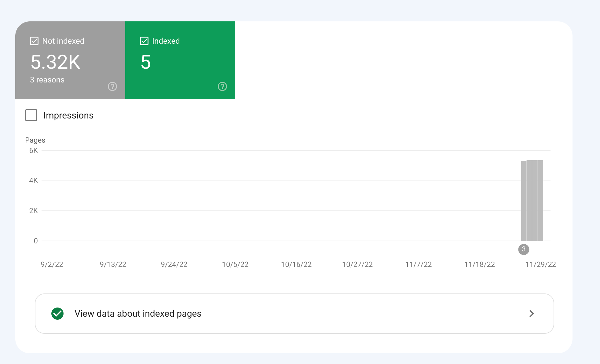
Task: Click the 11/29/22 date label
Action: tap(541, 264)
